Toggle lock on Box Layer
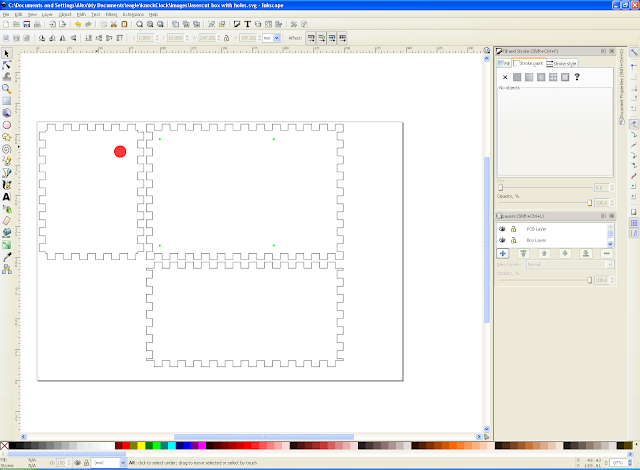The height and width of the screenshot is (470, 640). click(x=513, y=240)
